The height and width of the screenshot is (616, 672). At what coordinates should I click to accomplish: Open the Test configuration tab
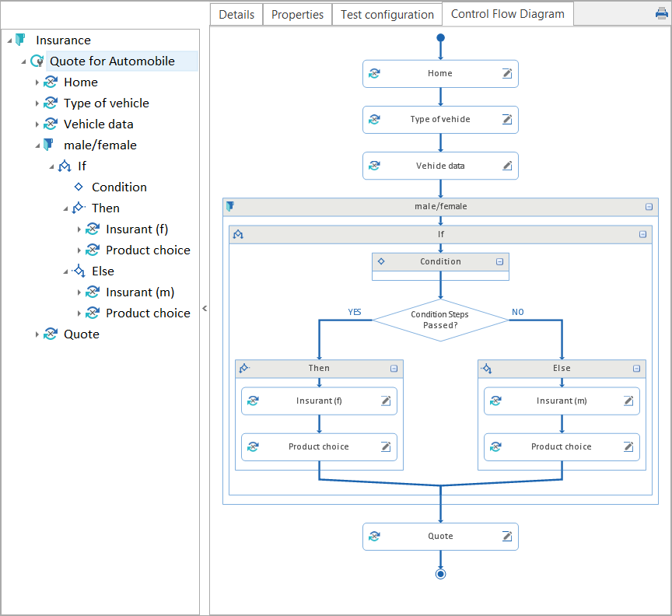click(x=387, y=14)
